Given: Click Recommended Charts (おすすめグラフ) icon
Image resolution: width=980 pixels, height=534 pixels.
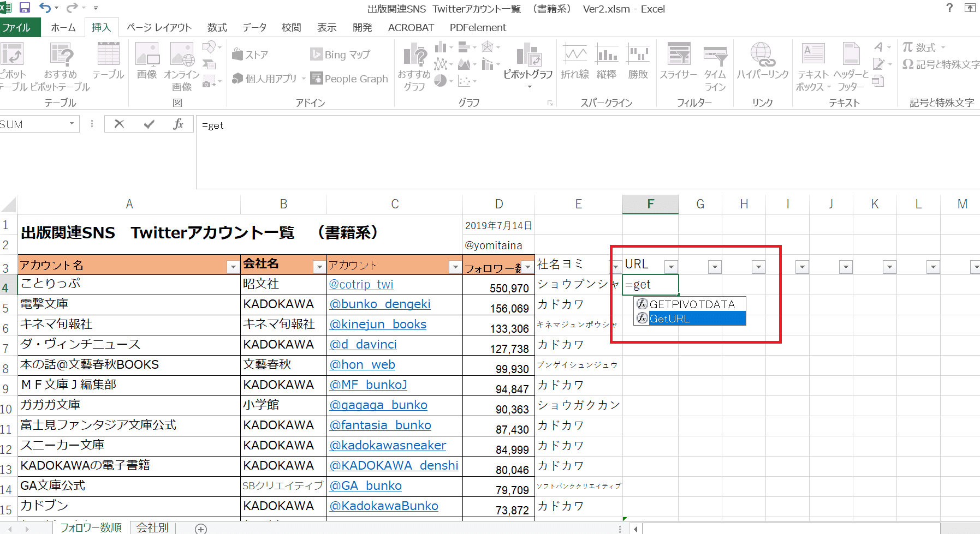Looking at the screenshot, I should [x=414, y=67].
